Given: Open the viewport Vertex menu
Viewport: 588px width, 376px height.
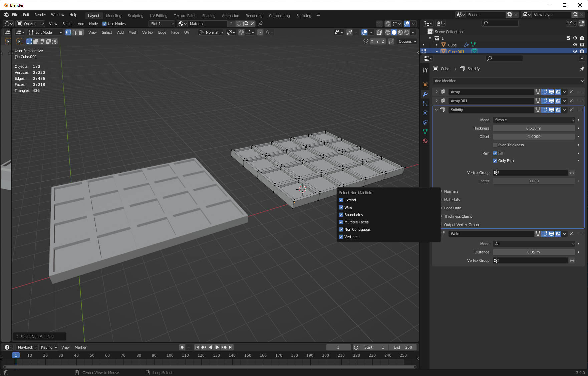Looking at the screenshot, I should coord(148,32).
